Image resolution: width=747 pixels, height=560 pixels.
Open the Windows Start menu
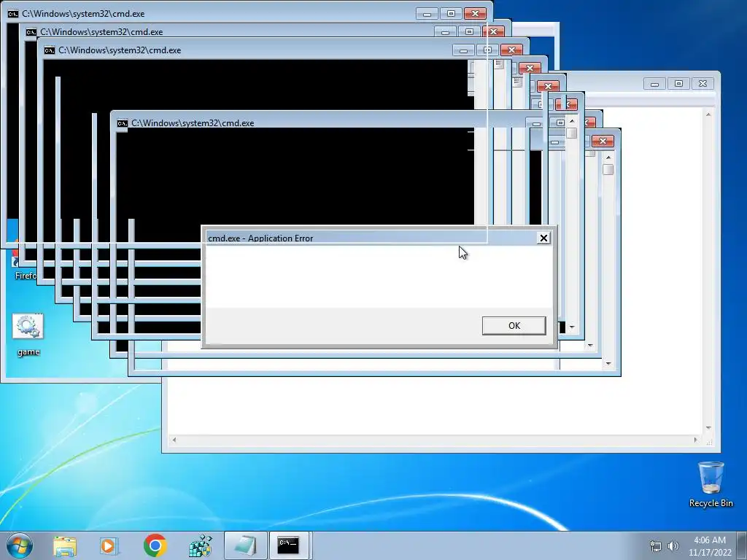click(x=20, y=545)
